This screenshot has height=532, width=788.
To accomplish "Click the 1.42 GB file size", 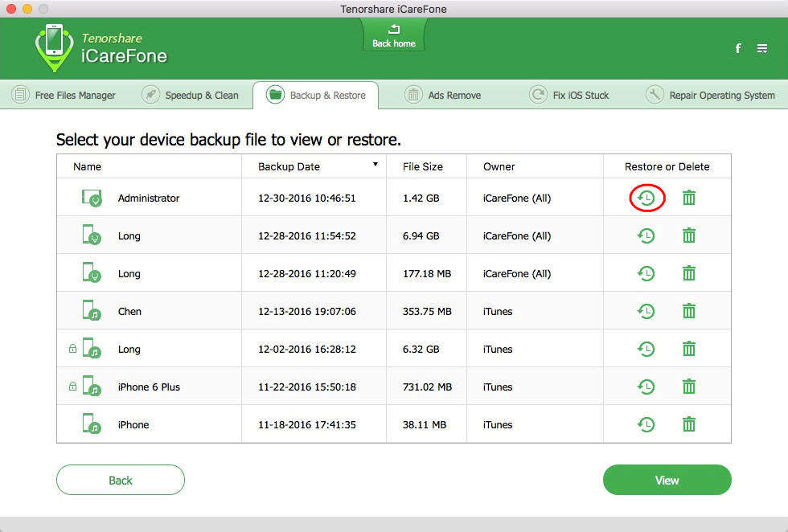I will pyautogui.click(x=421, y=198).
